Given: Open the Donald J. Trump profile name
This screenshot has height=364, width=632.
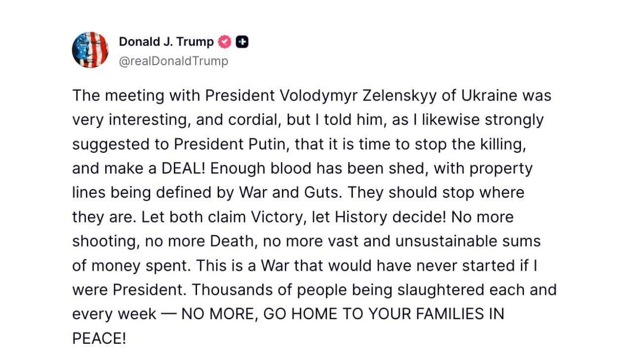Looking at the screenshot, I should click(166, 42).
